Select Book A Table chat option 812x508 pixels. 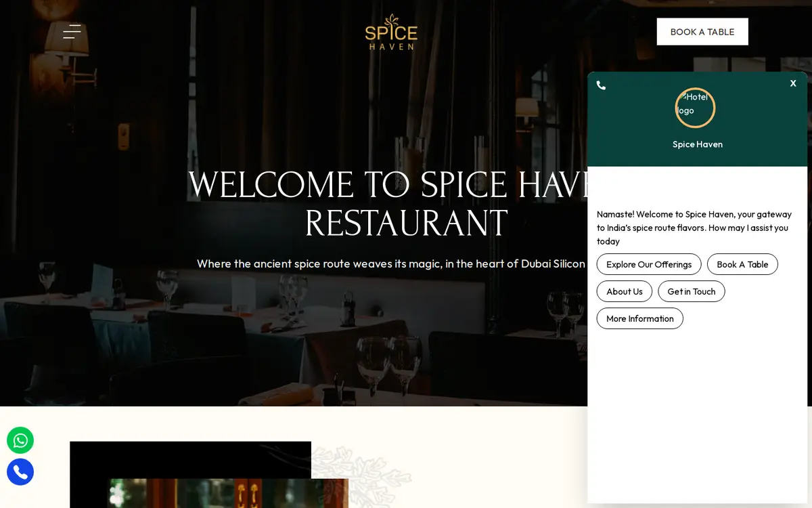(742, 264)
